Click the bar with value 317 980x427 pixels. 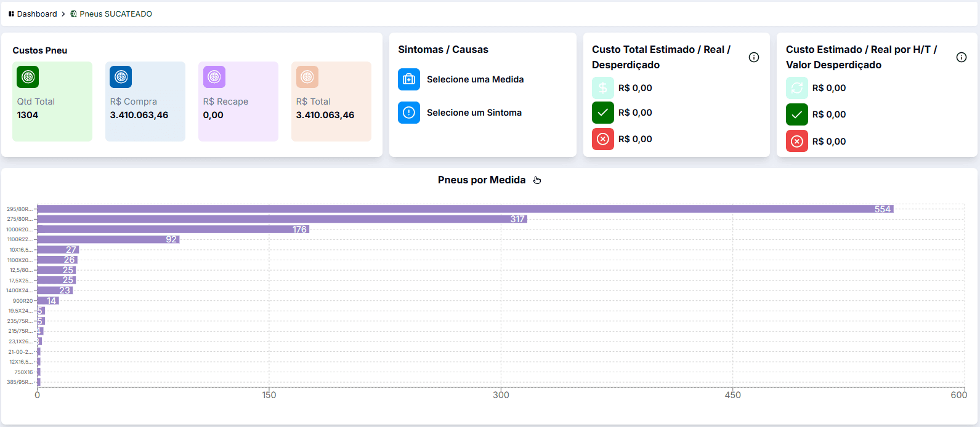coord(282,219)
